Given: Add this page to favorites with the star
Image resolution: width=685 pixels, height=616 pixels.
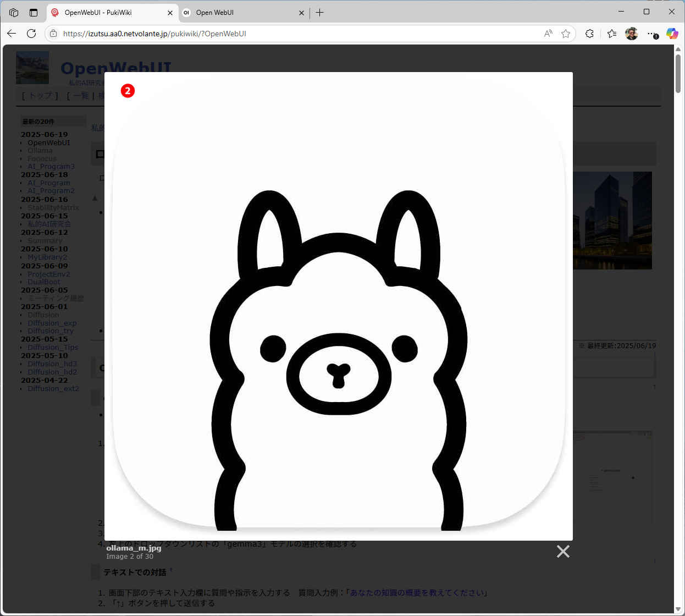Looking at the screenshot, I should (566, 34).
